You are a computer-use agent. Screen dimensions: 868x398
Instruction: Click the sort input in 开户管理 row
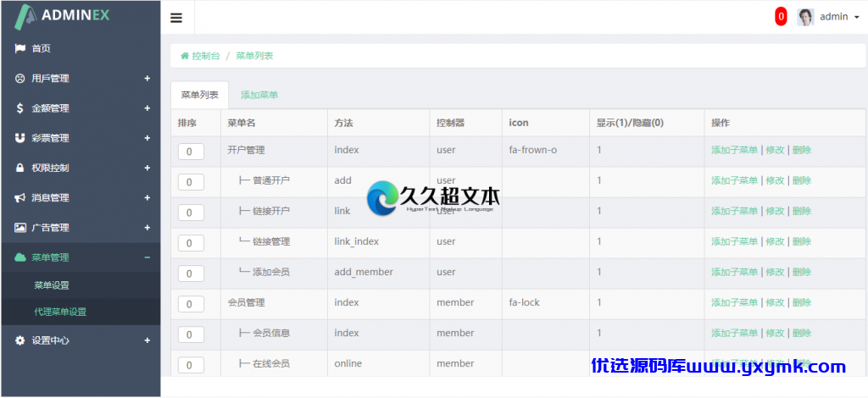click(191, 152)
